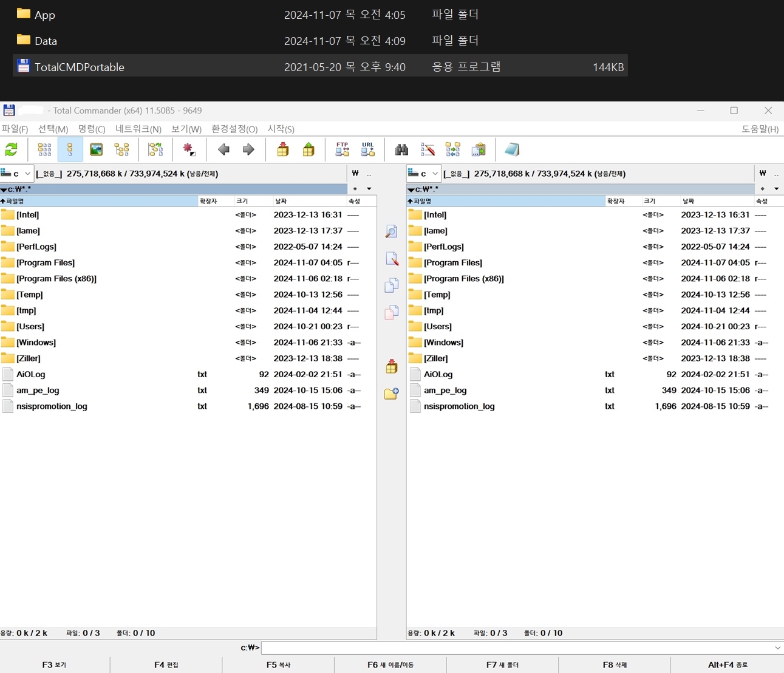
Task: Sort left panel by 확장자 column header
Action: (x=216, y=201)
